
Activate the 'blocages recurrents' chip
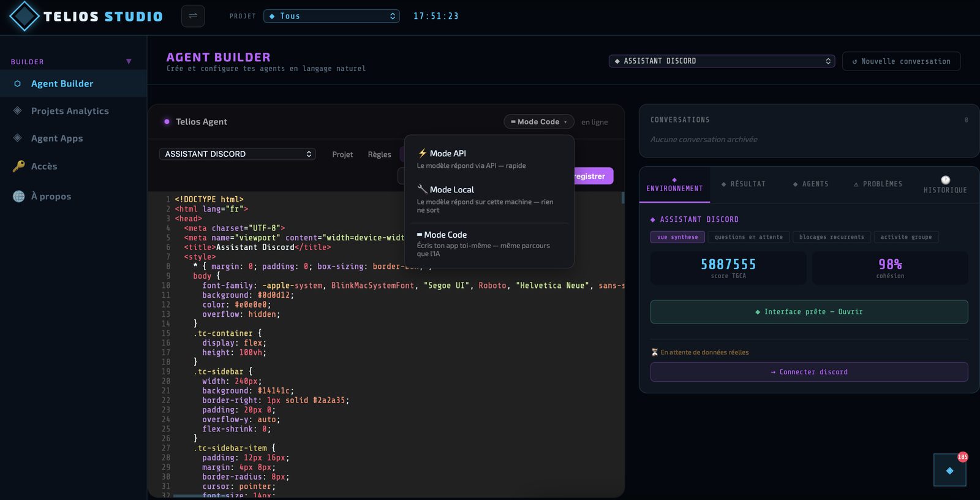831,237
